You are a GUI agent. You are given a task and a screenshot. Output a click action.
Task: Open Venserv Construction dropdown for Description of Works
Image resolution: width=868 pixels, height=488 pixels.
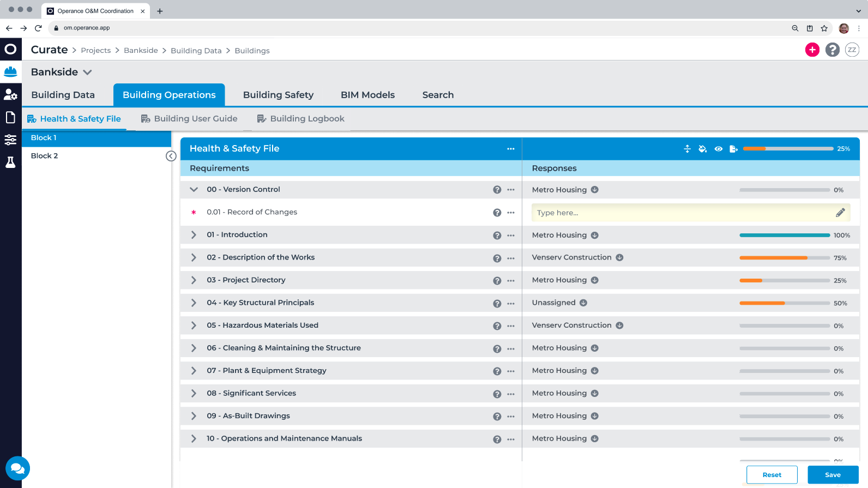coord(619,257)
